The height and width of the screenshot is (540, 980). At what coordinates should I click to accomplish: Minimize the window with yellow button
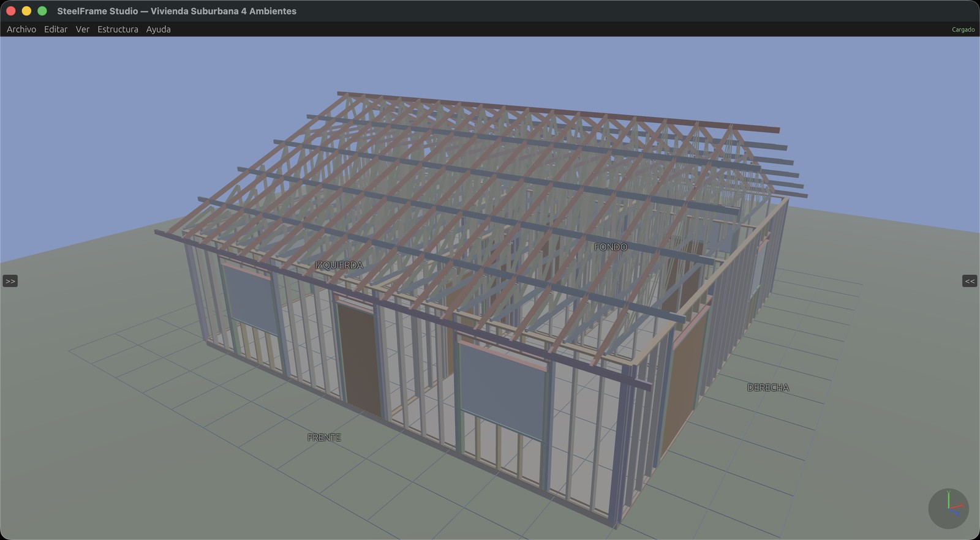point(26,11)
